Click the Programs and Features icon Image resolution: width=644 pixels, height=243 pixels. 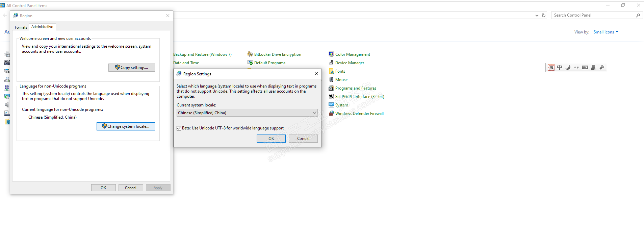(x=331, y=88)
